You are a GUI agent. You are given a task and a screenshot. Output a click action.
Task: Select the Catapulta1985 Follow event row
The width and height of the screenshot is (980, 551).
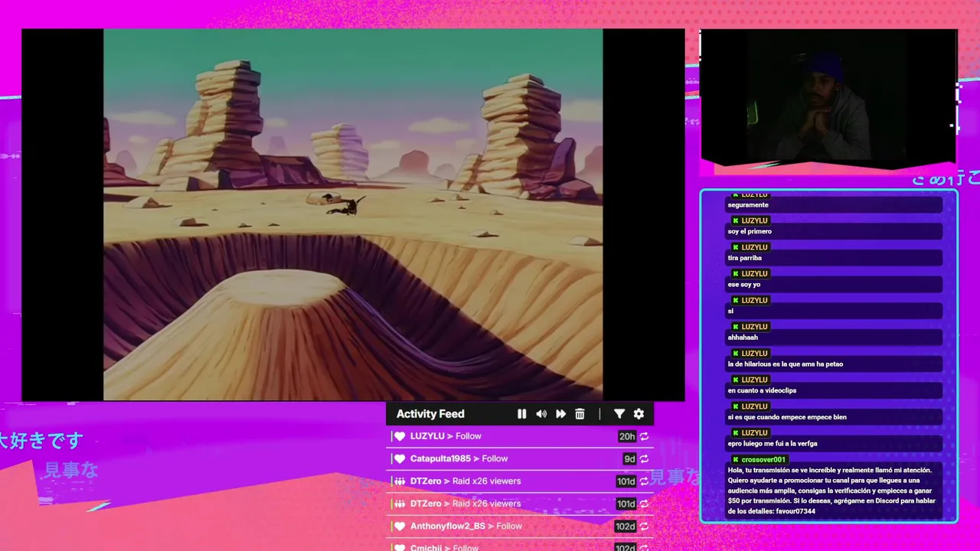coord(521,459)
